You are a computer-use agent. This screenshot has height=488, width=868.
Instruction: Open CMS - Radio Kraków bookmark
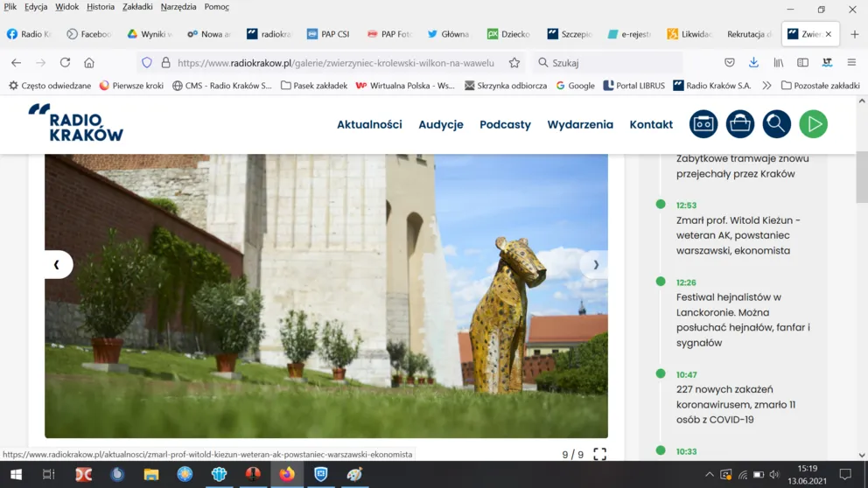click(222, 85)
